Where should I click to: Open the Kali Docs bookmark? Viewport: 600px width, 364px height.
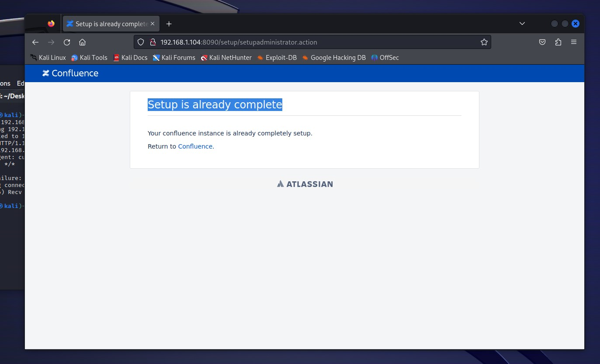pos(130,57)
